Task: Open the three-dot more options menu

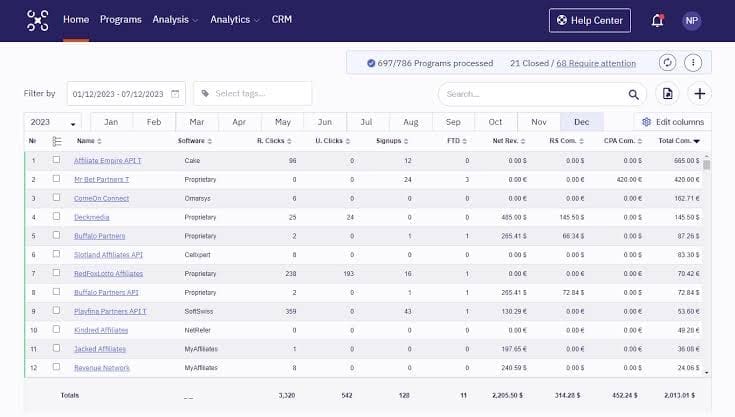Action: [693, 63]
